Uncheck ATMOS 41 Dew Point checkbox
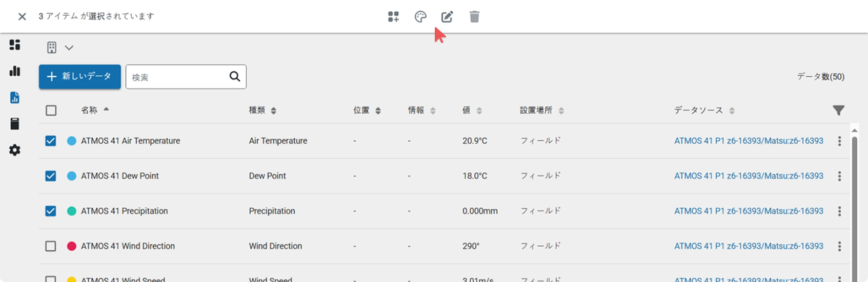The width and height of the screenshot is (868, 282). tap(51, 176)
